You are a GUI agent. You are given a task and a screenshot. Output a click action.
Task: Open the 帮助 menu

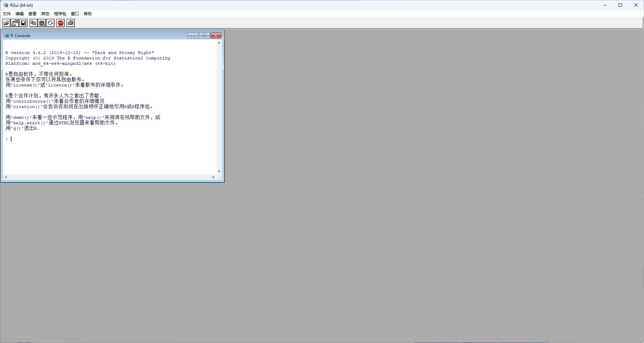pyautogui.click(x=88, y=14)
